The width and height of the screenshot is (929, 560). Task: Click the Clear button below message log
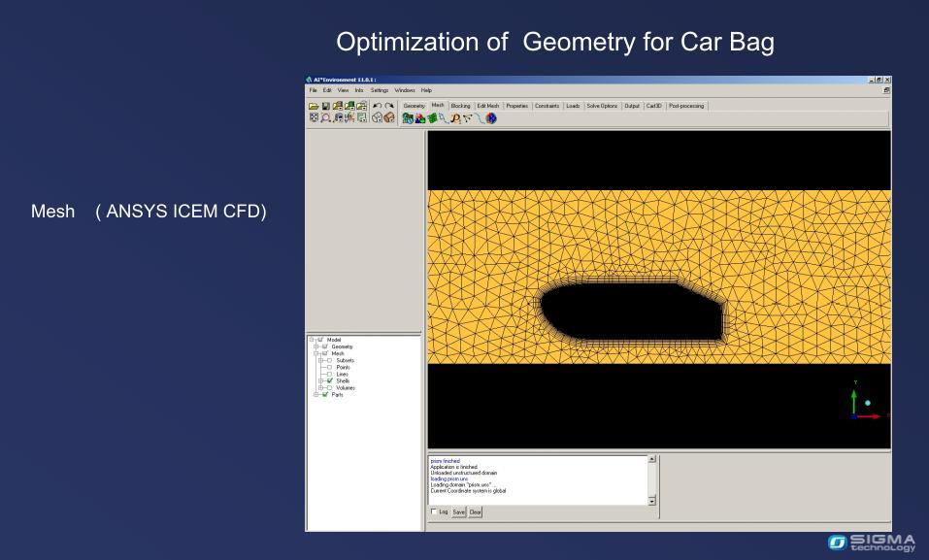pyautogui.click(x=475, y=512)
